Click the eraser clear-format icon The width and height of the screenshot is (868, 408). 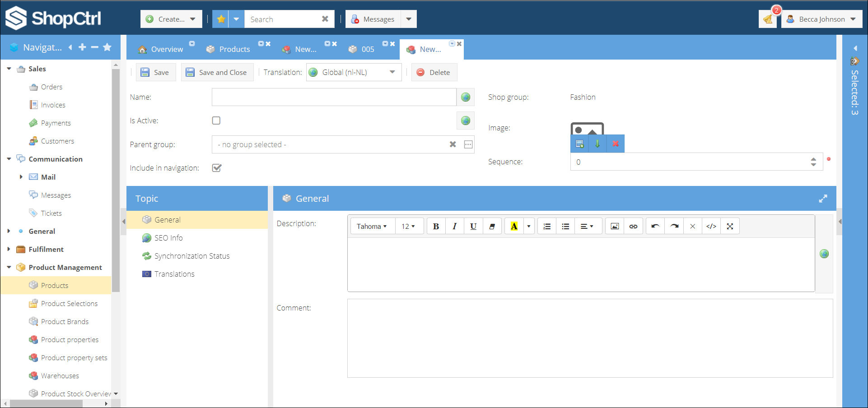492,226
